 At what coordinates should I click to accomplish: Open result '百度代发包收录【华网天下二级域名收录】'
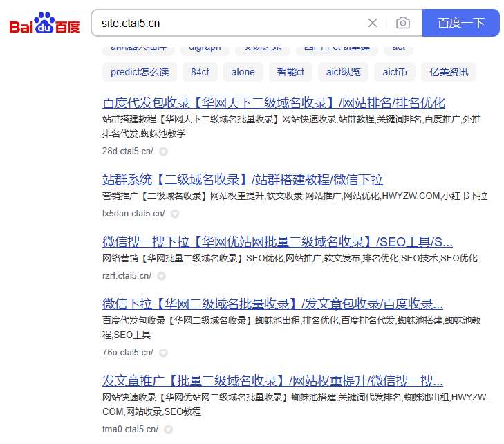(274, 103)
